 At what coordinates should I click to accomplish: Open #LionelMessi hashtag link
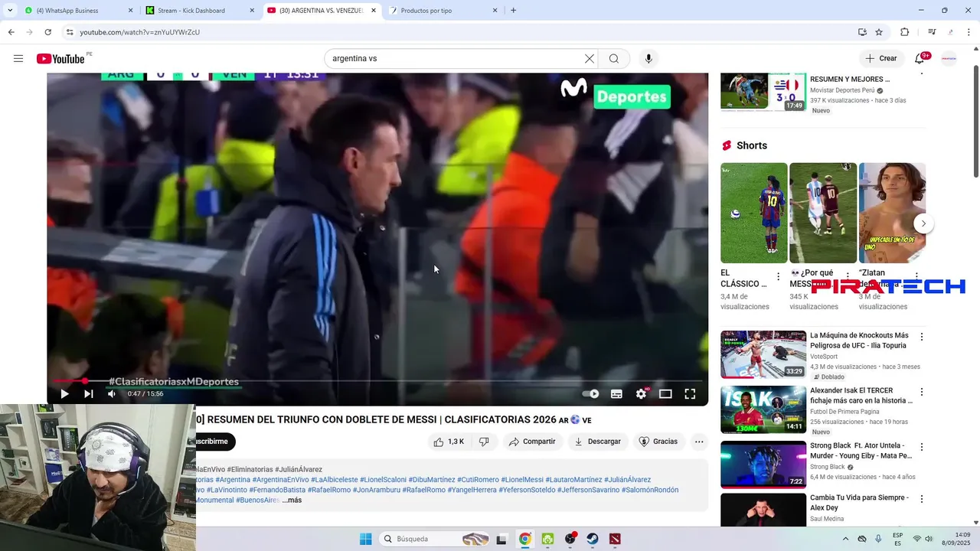point(522,480)
